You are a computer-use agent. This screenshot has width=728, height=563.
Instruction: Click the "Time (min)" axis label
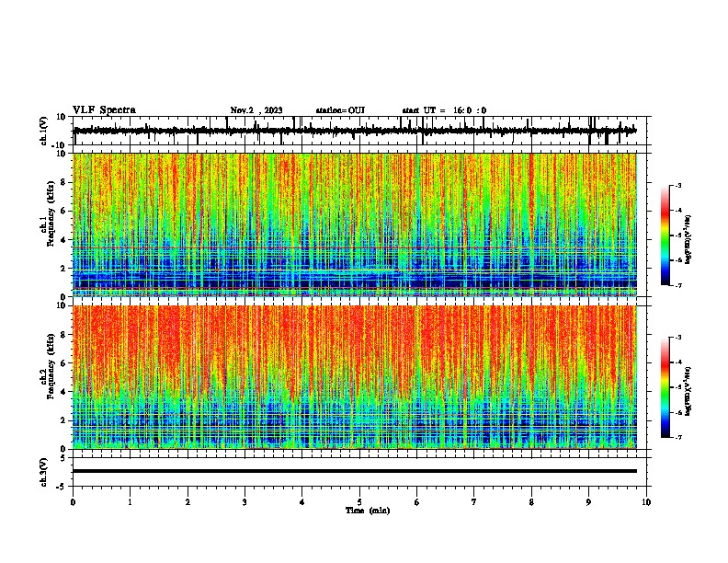368,511
